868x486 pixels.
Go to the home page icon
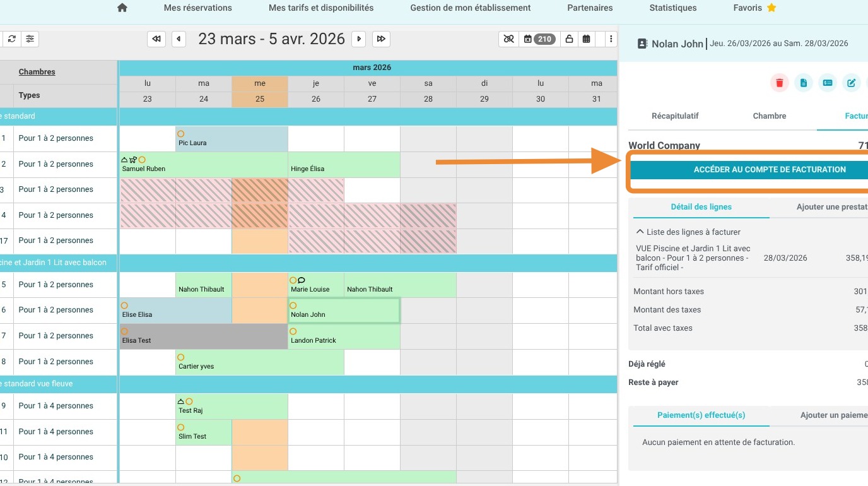[x=122, y=8]
